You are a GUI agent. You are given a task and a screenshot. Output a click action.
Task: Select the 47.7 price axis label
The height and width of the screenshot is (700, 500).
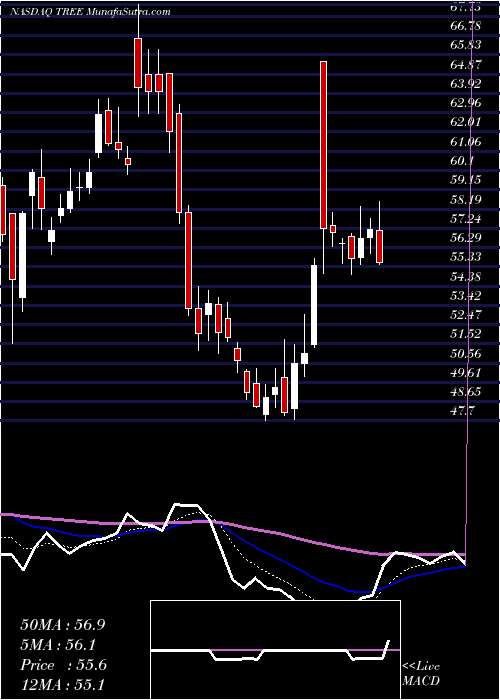pos(463,411)
